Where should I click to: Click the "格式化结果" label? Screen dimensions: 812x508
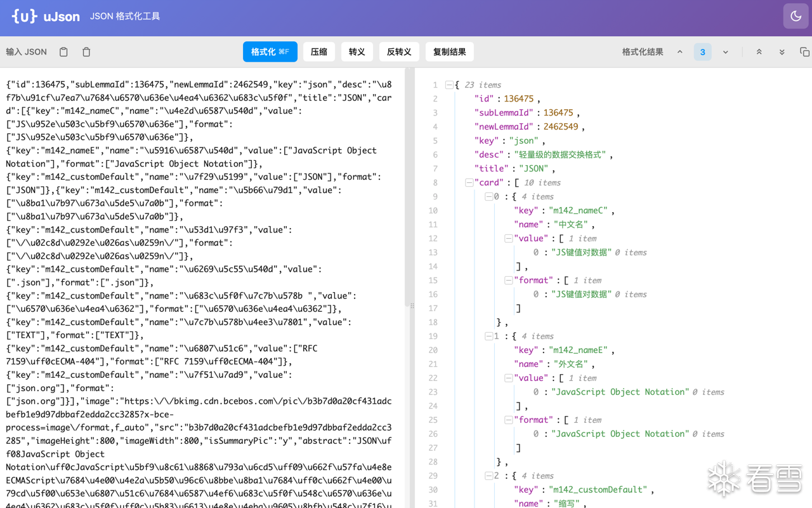pyautogui.click(x=643, y=52)
